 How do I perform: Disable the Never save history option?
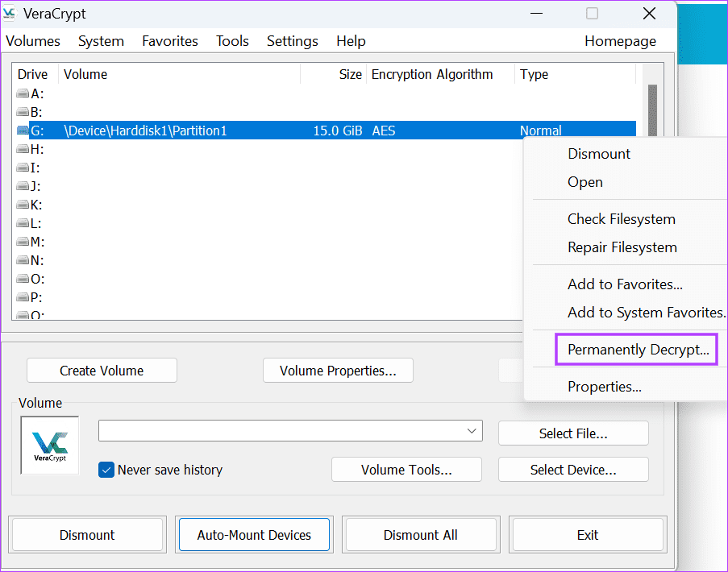[106, 469]
